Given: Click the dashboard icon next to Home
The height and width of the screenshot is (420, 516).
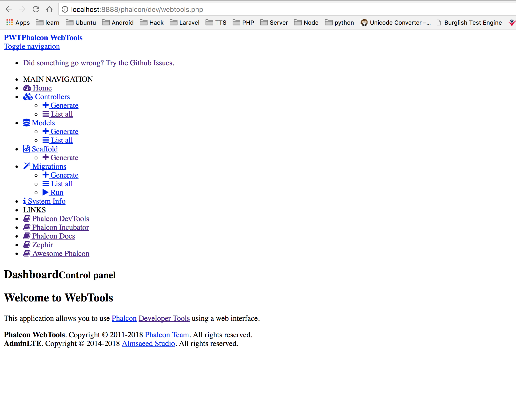Looking at the screenshot, I should 27,88.
